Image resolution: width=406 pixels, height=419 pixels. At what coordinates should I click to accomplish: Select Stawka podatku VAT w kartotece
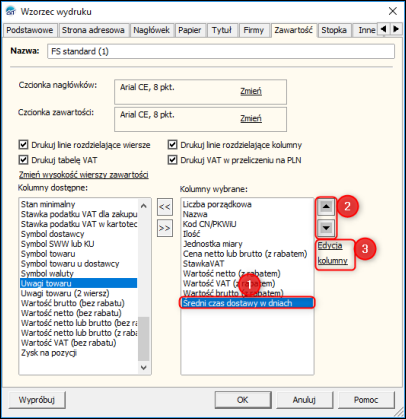78,224
